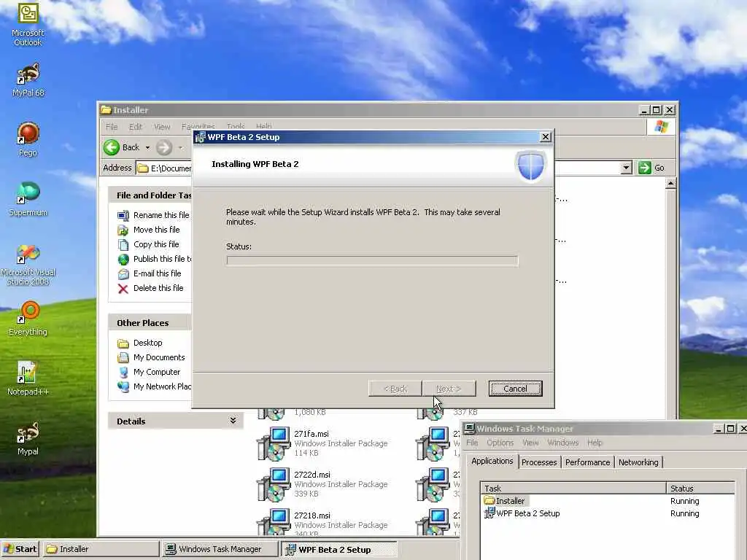Click the WPF Beta 2 Setup icon in task list
The image size is (747, 560).
point(489,513)
